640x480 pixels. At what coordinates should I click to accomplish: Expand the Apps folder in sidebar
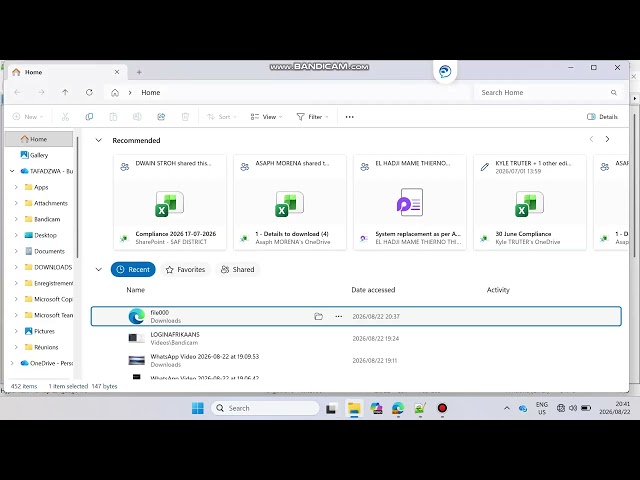click(16, 187)
